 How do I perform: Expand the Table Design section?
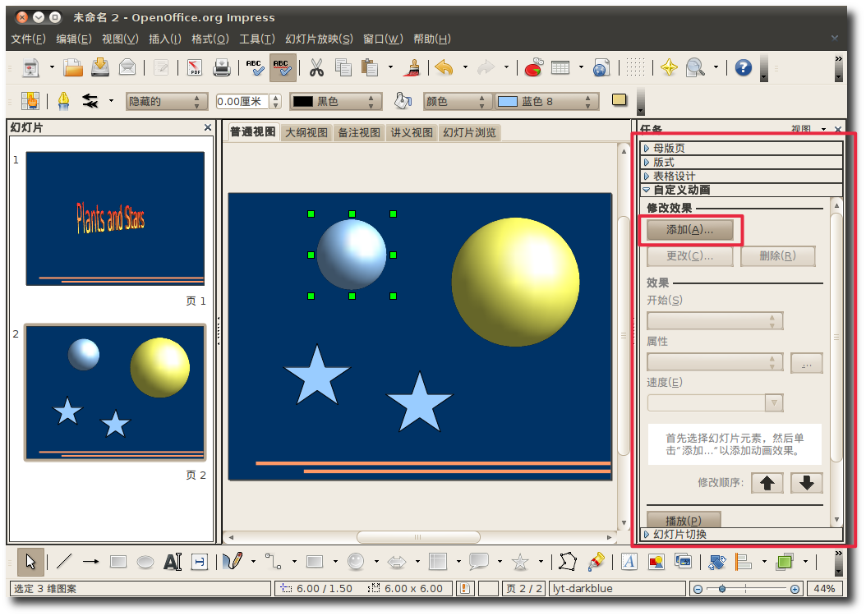pos(741,176)
